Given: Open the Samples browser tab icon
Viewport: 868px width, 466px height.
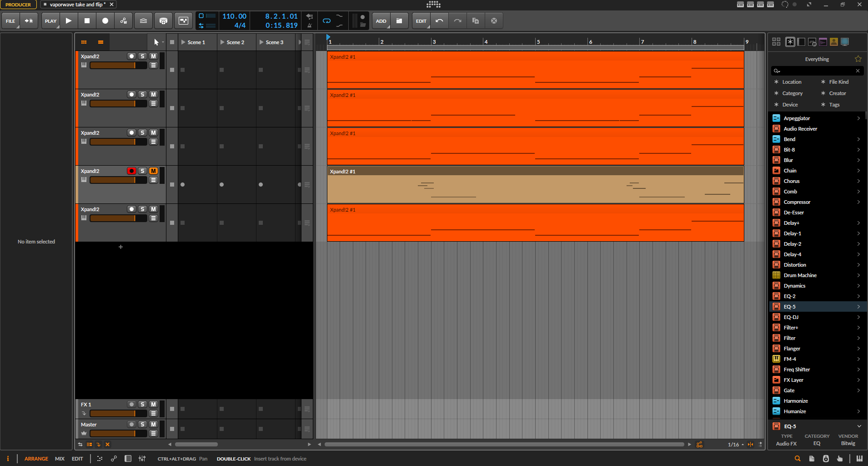Looking at the screenshot, I should [823, 42].
